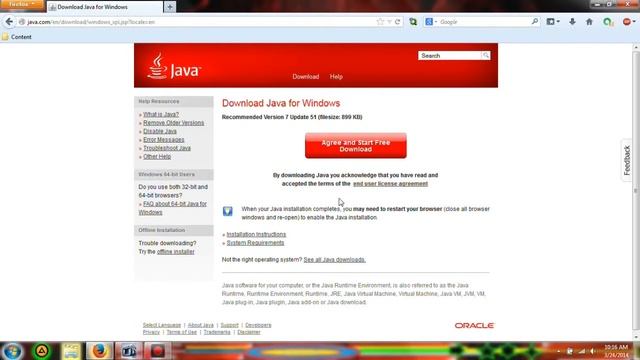This screenshot has width=640, height=360.
Task: Open the Content bookmarks folder
Action: click(x=17, y=37)
